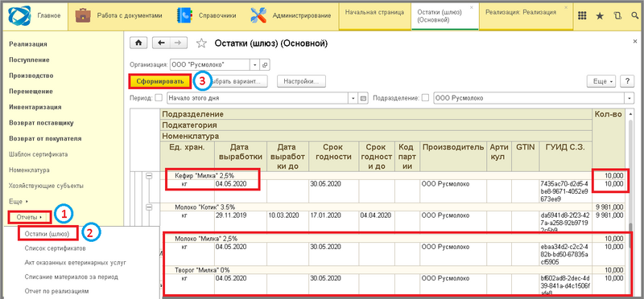644x299 pixels.
Task: Navigate forward with the right arrow
Action: click(178, 43)
